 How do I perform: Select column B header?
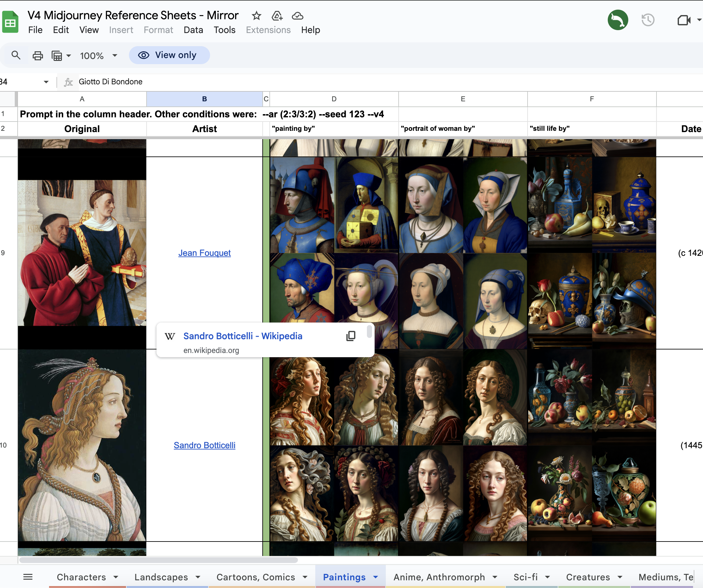click(205, 99)
